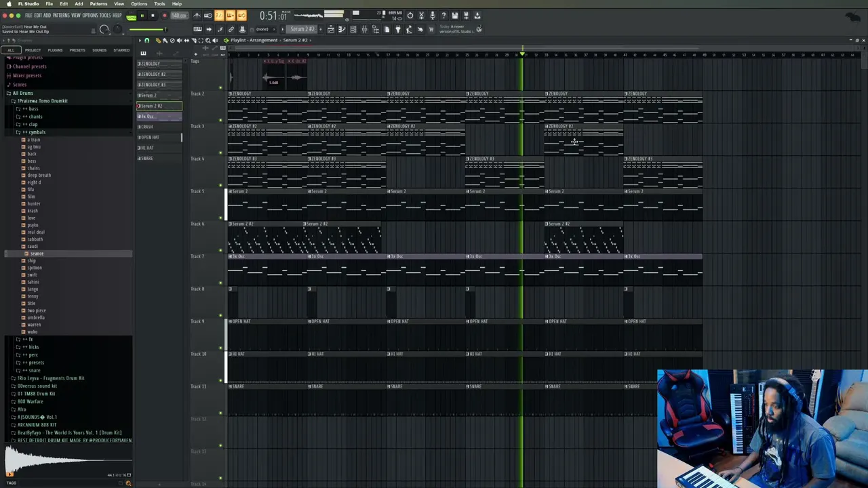868x488 pixels.
Task: Toggle the orange loop recording button
Action: pyautogui.click(x=242, y=16)
